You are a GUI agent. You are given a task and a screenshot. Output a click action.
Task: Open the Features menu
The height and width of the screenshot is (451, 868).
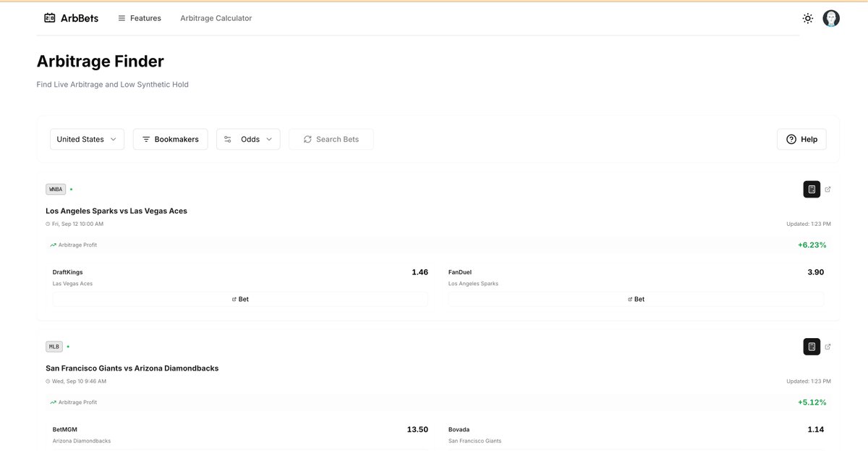pyautogui.click(x=140, y=18)
